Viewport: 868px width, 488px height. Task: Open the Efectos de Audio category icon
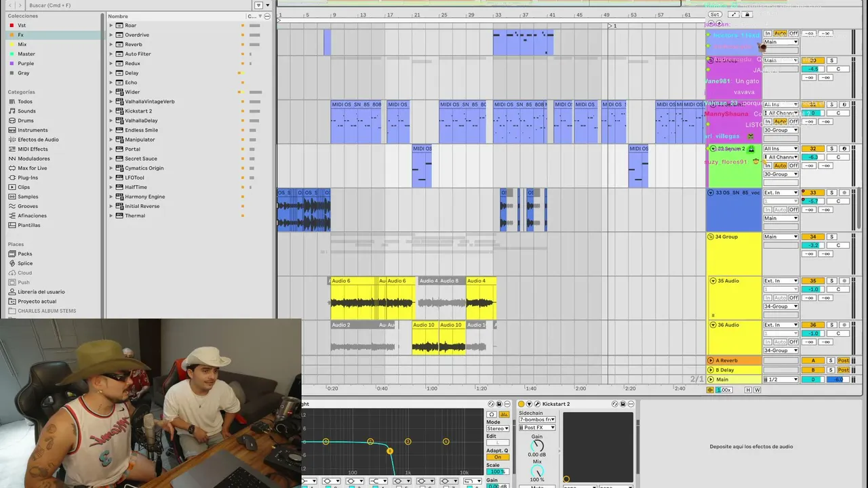point(12,140)
